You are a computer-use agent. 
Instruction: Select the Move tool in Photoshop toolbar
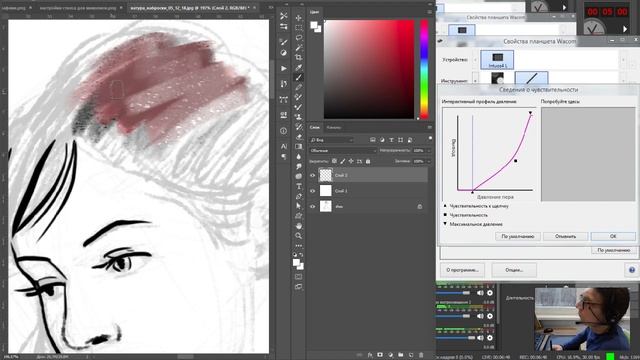coord(299,18)
